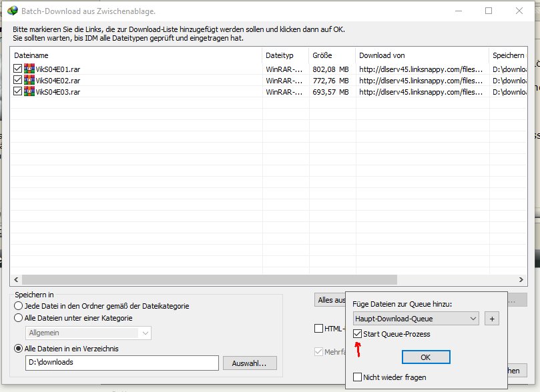Viewport: 540px width, 392px height.
Task: Open the Haupt-Download-Queue dropdown
Action: 415,319
